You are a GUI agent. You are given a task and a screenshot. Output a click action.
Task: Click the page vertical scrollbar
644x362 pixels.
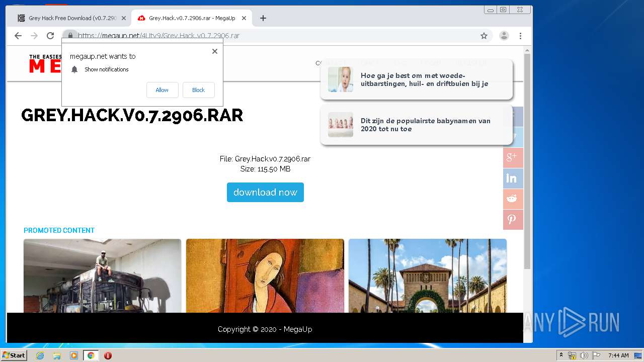coord(527,161)
